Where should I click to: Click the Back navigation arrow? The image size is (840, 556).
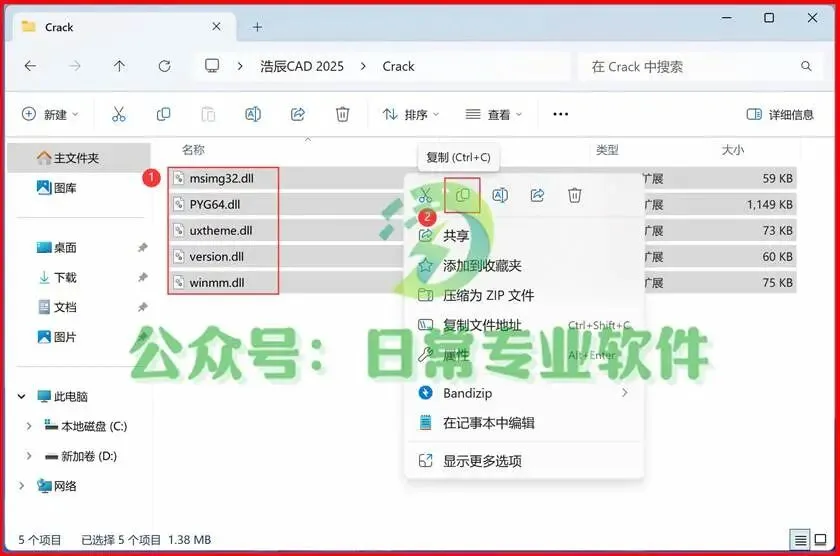31,66
